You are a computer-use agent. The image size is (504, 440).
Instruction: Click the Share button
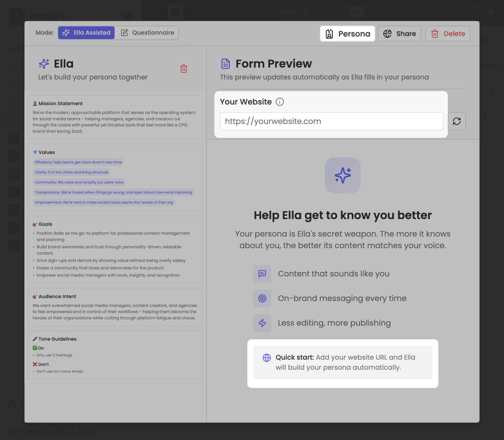(x=399, y=34)
